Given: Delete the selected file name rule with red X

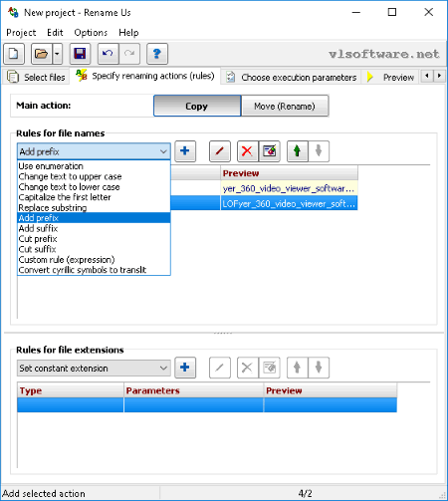Looking at the screenshot, I should pyautogui.click(x=247, y=151).
